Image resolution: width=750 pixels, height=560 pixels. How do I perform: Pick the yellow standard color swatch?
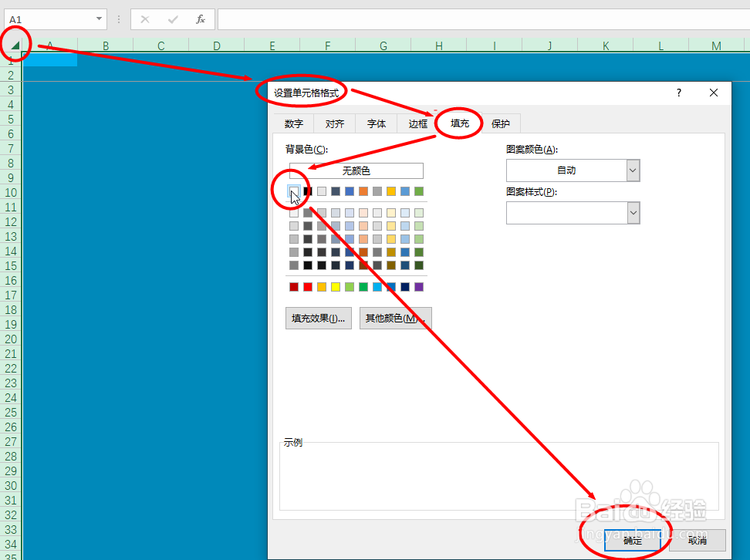(x=336, y=286)
